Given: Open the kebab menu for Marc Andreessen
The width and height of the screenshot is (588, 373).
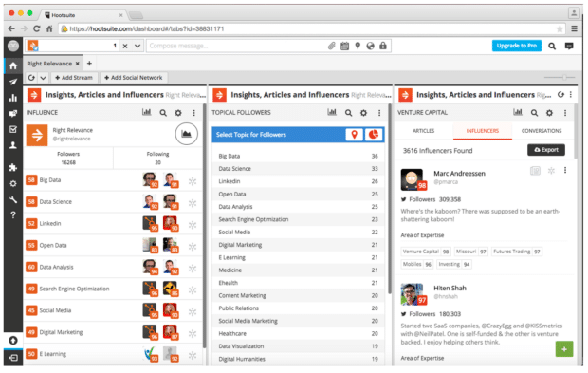Looking at the screenshot, I should (x=565, y=170).
